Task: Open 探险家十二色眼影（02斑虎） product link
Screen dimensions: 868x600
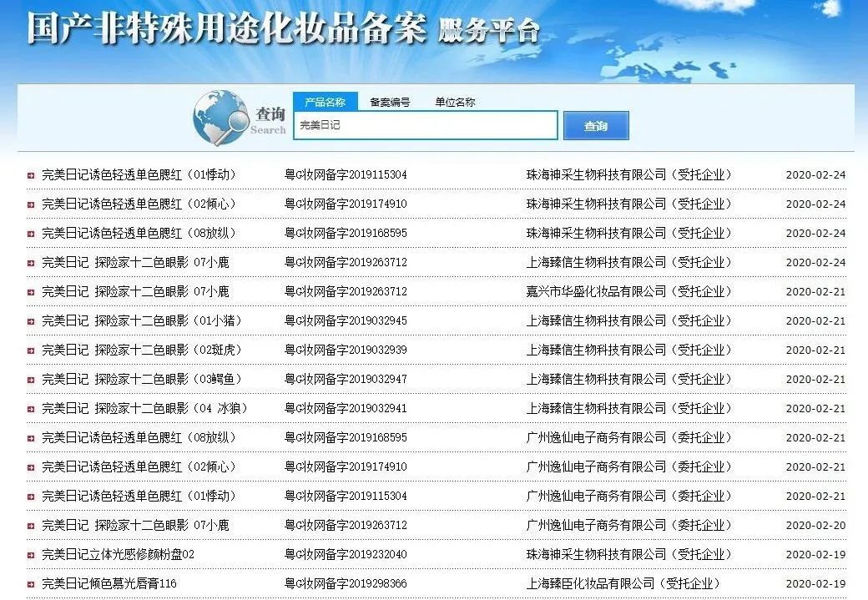Action: coord(142,350)
